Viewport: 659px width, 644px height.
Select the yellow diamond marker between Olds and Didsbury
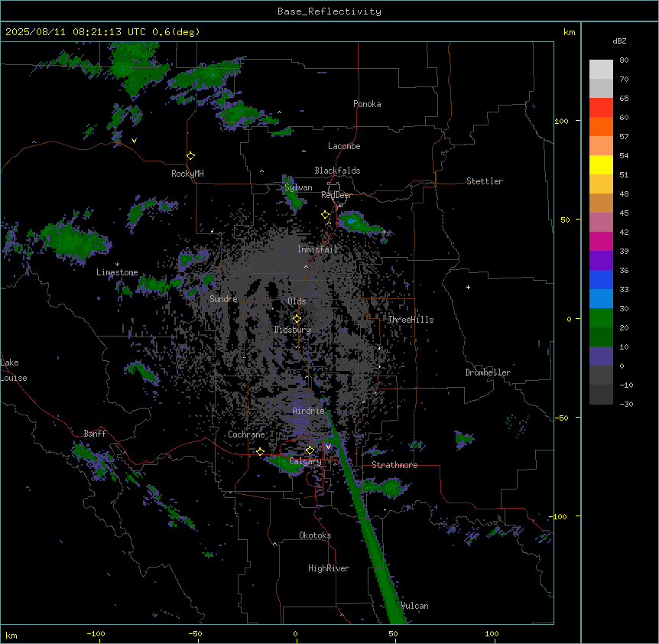(x=297, y=319)
